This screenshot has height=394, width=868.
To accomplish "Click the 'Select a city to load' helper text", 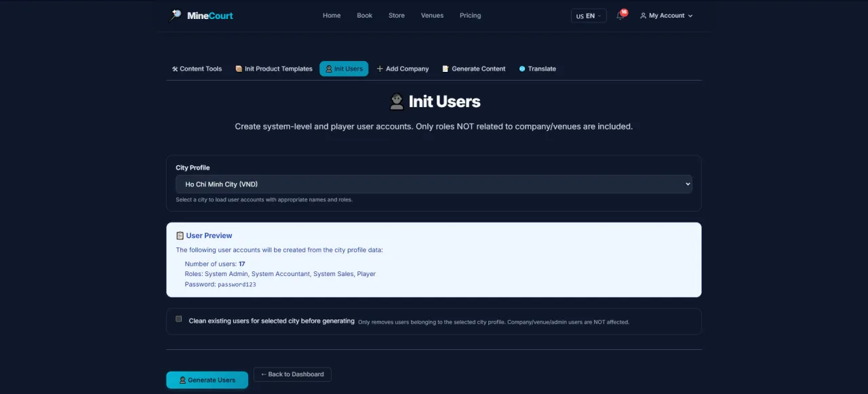I will click(x=264, y=199).
